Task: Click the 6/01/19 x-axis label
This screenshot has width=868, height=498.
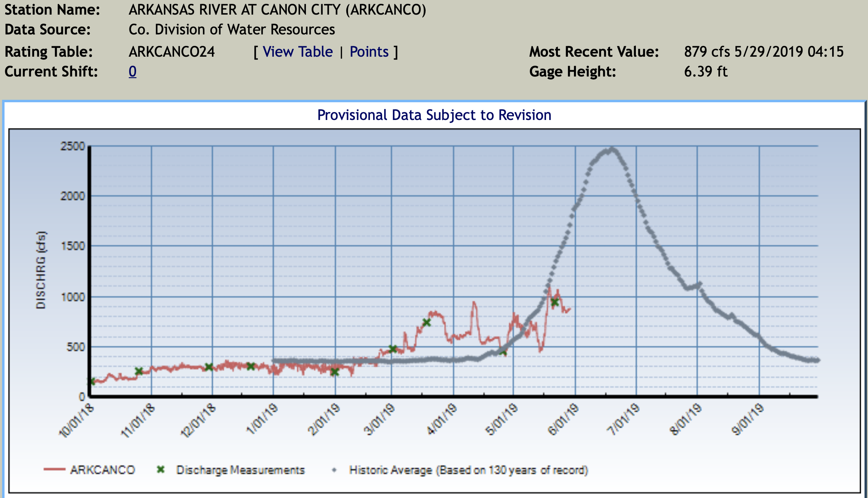Action: pyautogui.click(x=564, y=419)
